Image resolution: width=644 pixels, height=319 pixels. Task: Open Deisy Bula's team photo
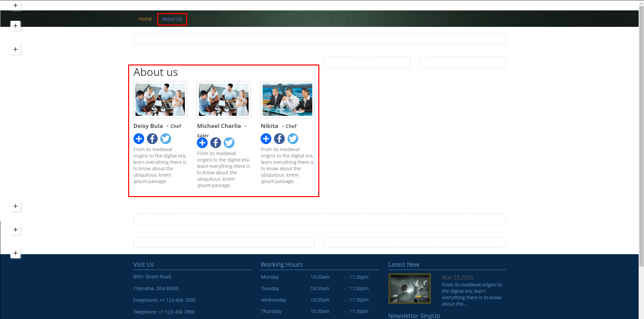point(160,100)
